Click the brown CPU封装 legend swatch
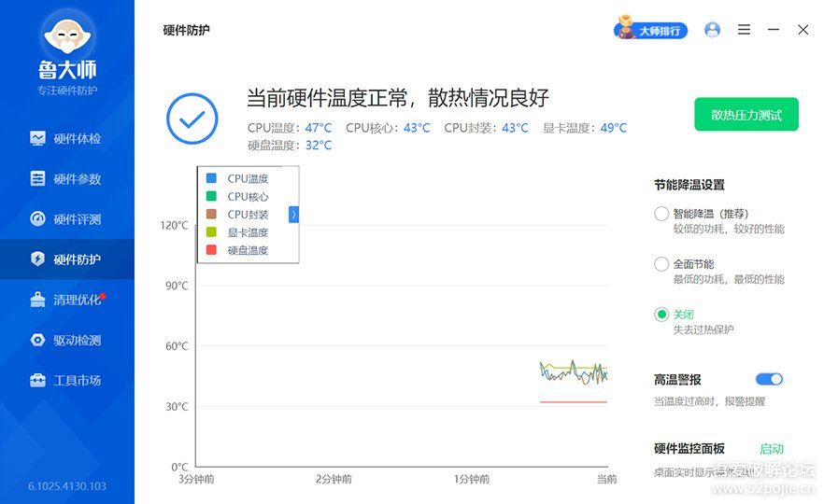Image resolution: width=824 pixels, height=504 pixels. (211, 214)
